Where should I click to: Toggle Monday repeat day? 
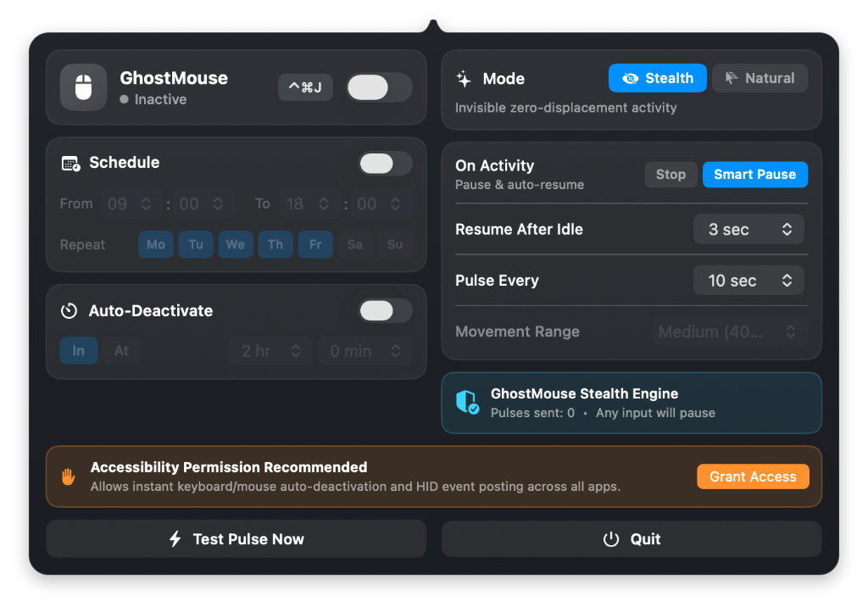click(156, 245)
